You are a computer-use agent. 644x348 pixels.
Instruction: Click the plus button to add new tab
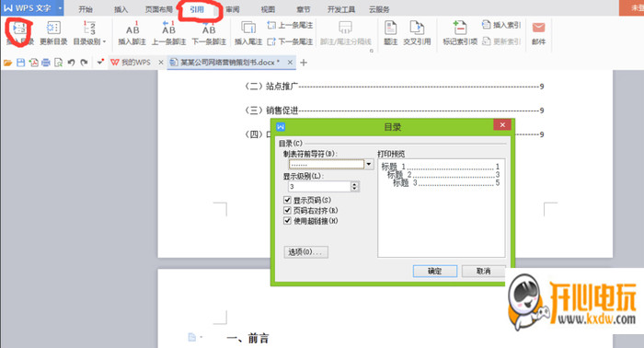(x=304, y=63)
